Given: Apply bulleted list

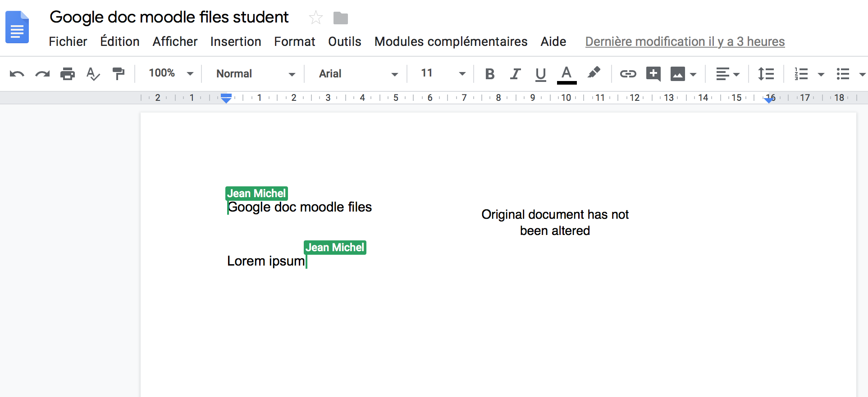Looking at the screenshot, I should pyautogui.click(x=843, y=74).
